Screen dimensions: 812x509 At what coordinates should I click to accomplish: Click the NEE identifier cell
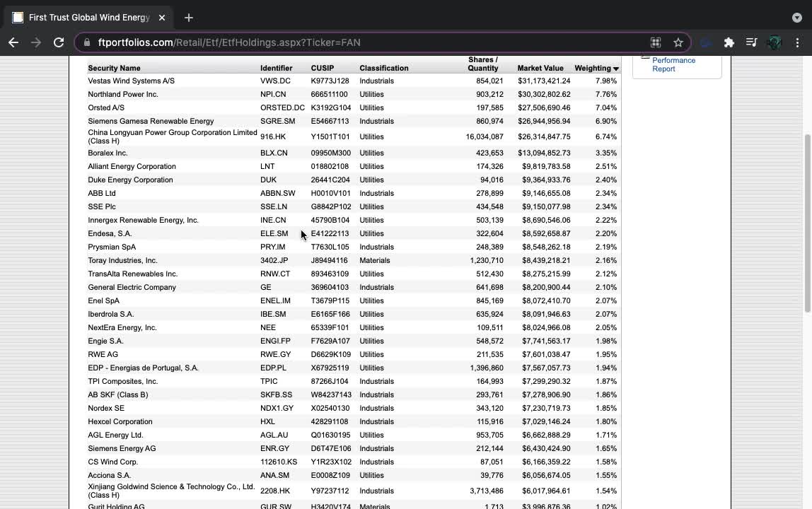click(268, 328)
